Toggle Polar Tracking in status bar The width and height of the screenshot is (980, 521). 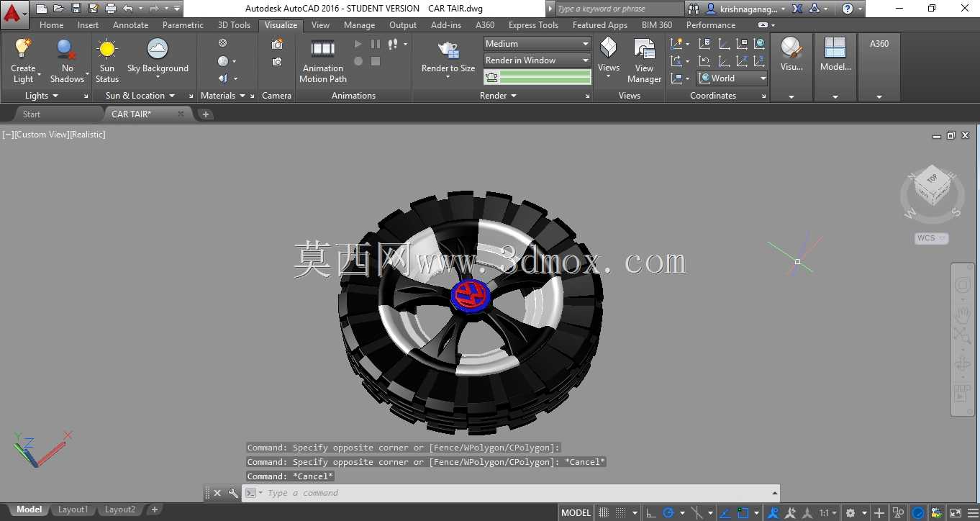tap(668, 513)
